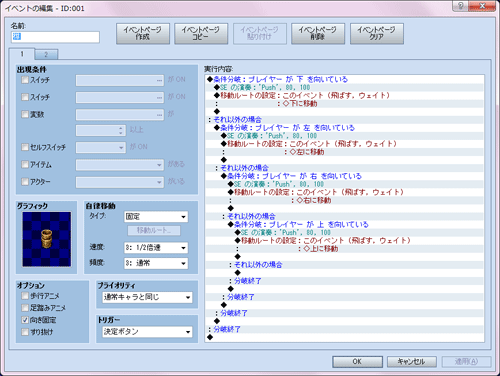This screenshot has height=376, width=500.
Task: Click the イベントページ作成 button
Action: pyautogui.click(x=143, y=33)
